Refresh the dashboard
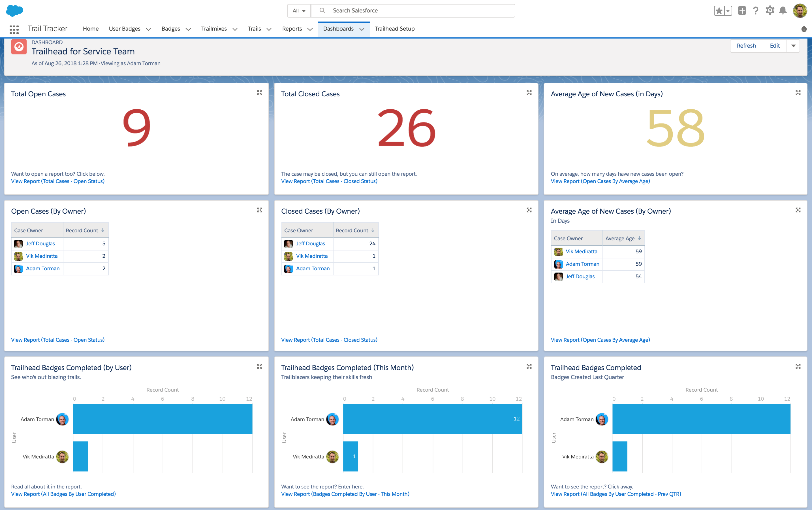Viewport: 812px width, 510px height. [746, 46]
